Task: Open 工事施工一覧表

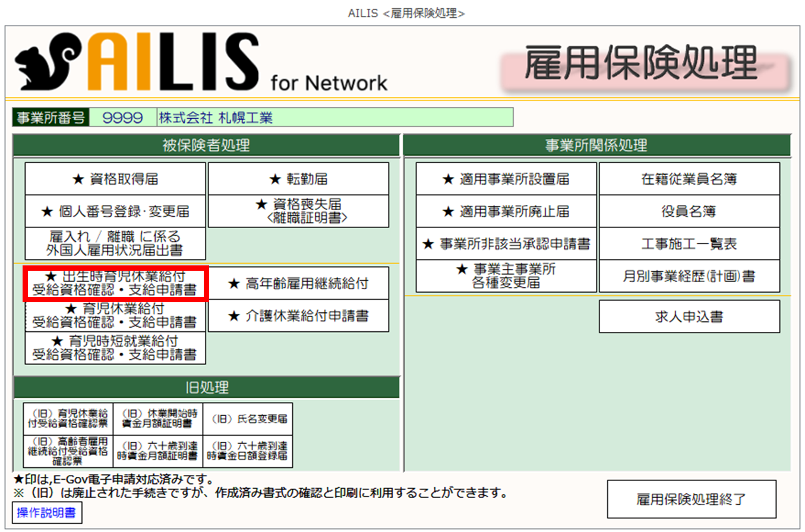Action: click(689, 243)
